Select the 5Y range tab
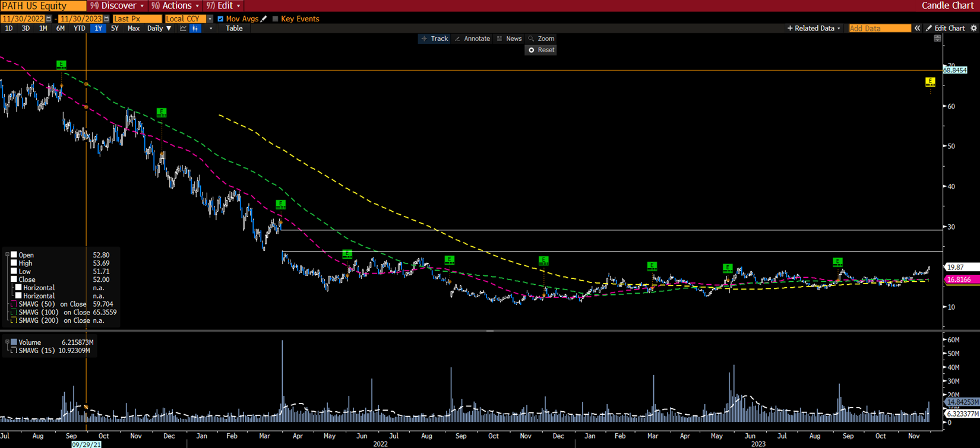Image resolution: width=980 pixels, height=448 pixels. [115, 28]
